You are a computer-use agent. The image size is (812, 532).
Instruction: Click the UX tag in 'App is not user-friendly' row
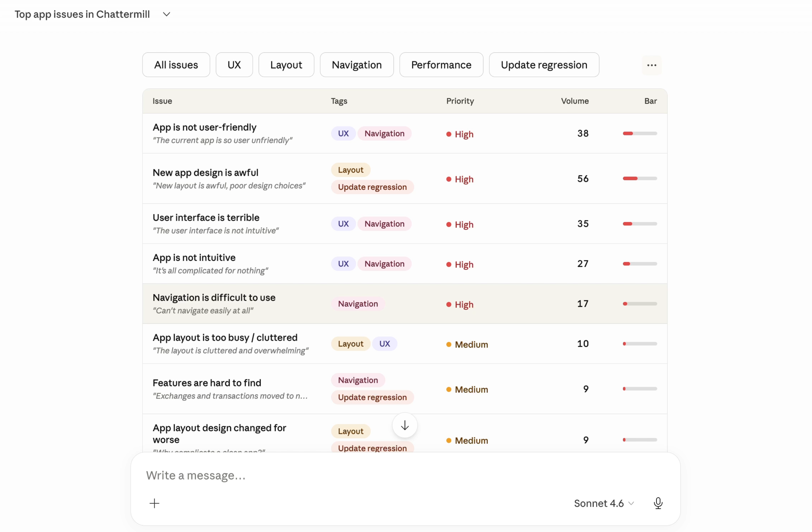click(x=343, y=133)
